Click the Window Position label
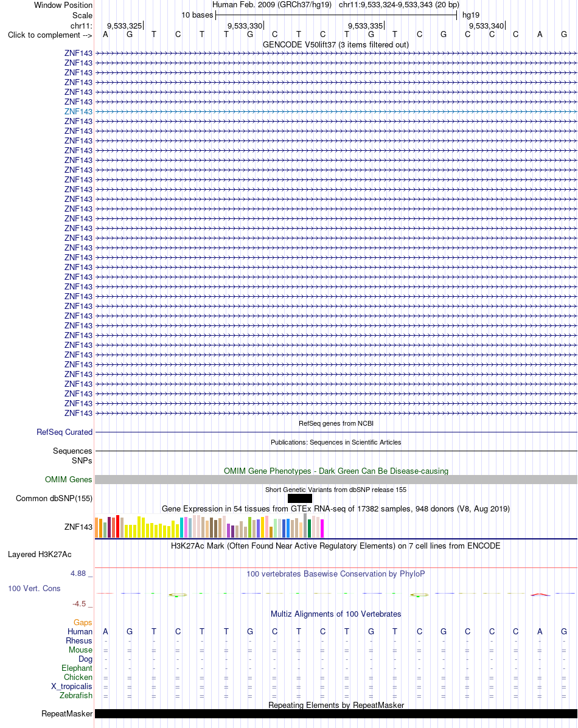The width and height of the screenshot is (578, 728). [x=63, y=5]
